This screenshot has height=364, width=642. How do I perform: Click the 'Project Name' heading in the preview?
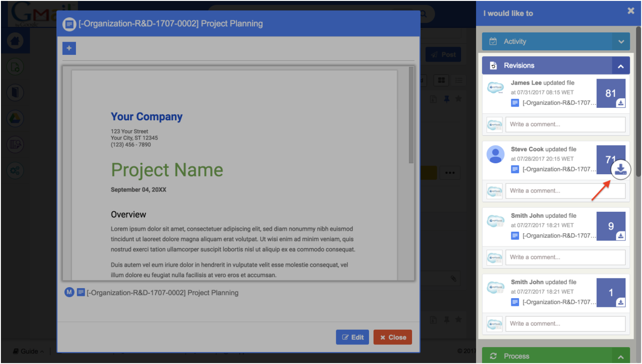coord(167,170)
